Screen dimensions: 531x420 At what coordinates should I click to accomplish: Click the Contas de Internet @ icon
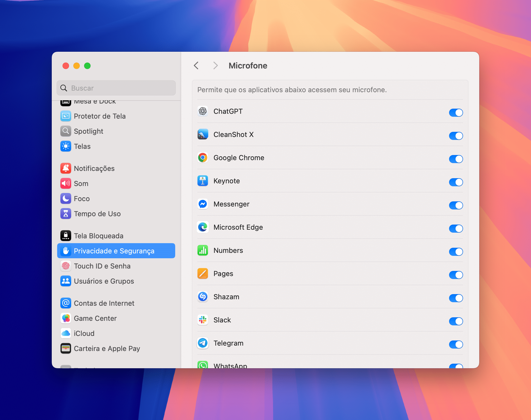tap(66, 303)
